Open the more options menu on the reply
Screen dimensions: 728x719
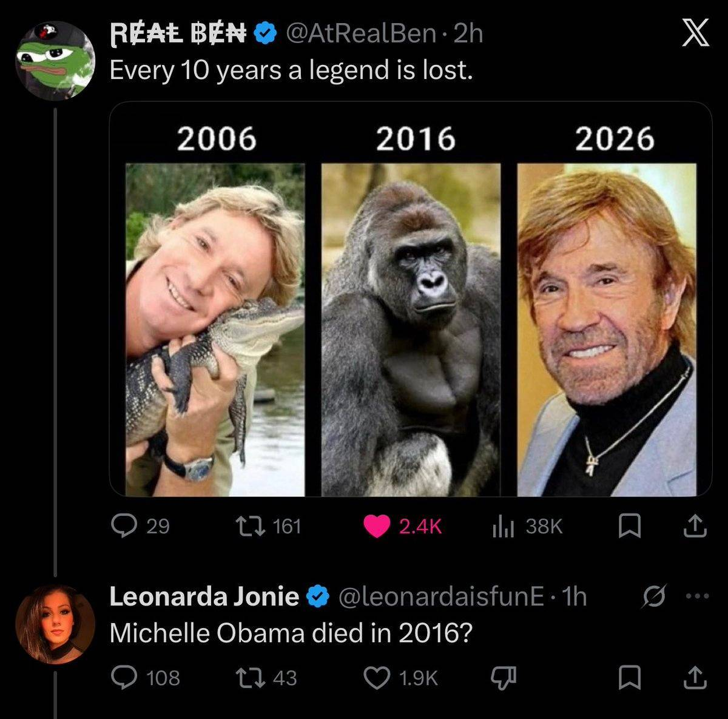click(695, 596)
